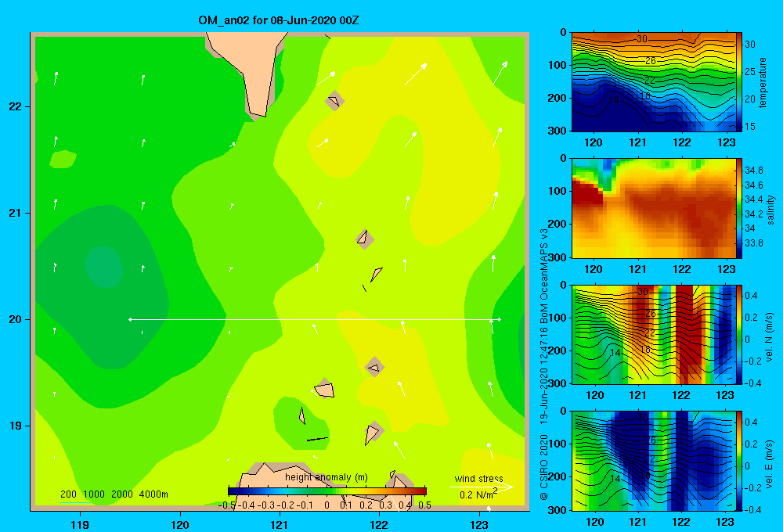
Task: Click the island at latitude 19.5 near longitude 122
Action: click(374, 367)
